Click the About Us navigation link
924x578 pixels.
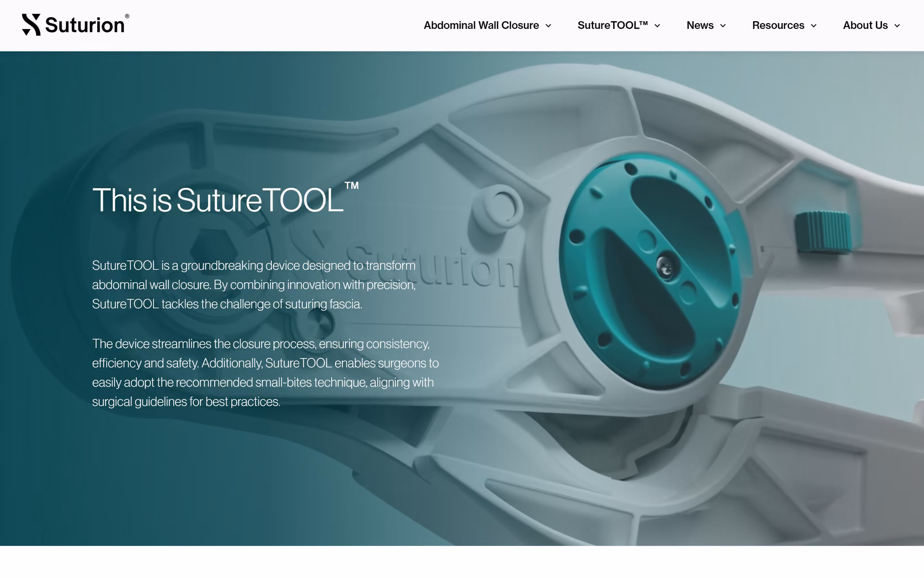coord(865,26)
